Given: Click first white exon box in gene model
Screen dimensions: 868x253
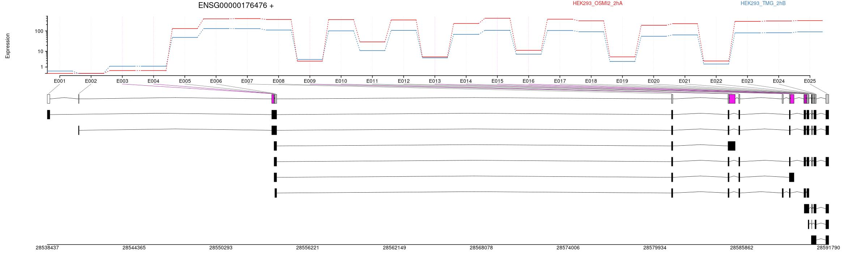Looking at the screenshot, I should 48,99.
